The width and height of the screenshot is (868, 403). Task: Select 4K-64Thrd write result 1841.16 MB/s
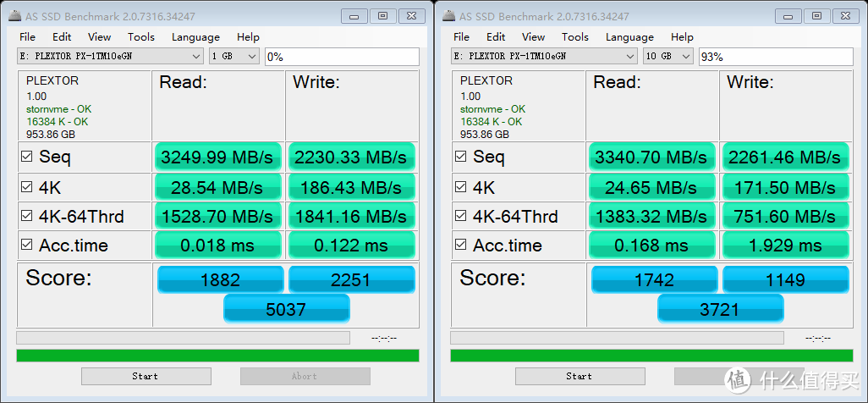(351, 216)
